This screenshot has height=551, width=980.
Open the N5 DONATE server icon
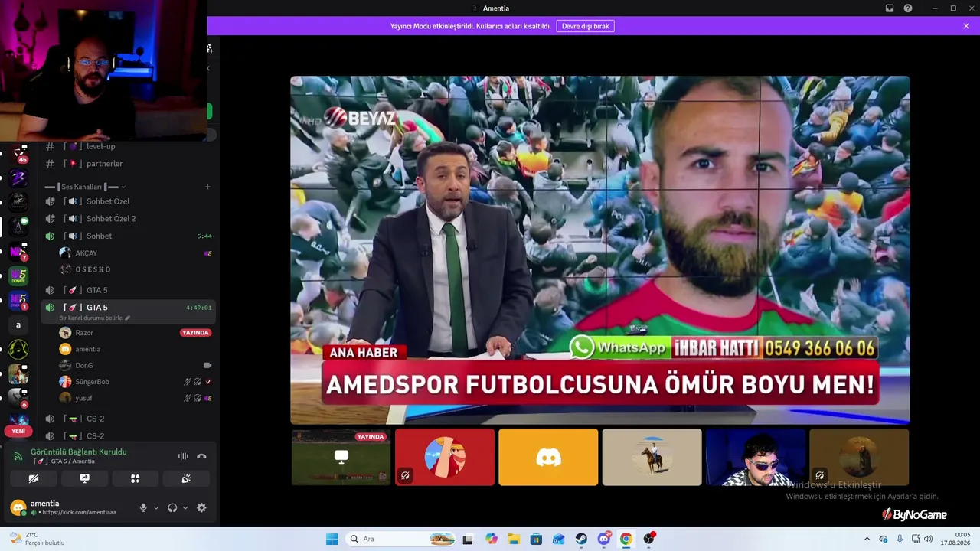click(x=18, y=275)
